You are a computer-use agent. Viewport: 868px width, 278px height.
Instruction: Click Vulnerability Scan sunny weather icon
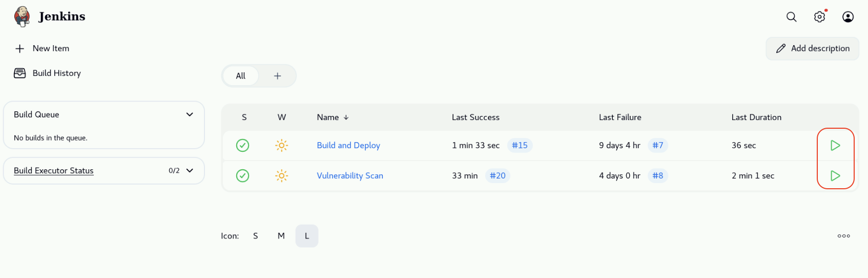pos(281,176)
